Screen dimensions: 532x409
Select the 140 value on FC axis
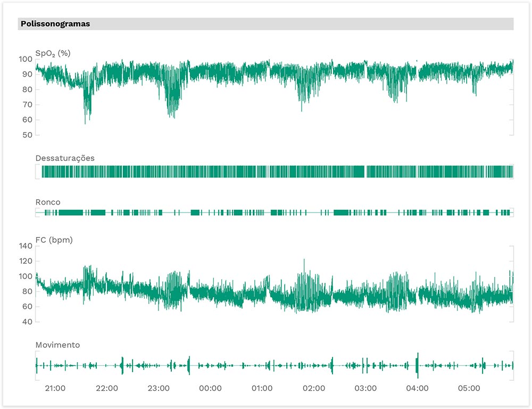point(25,246)
